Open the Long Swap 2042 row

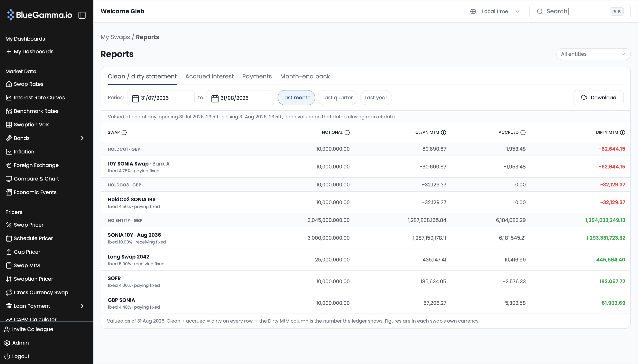[366, 260]
